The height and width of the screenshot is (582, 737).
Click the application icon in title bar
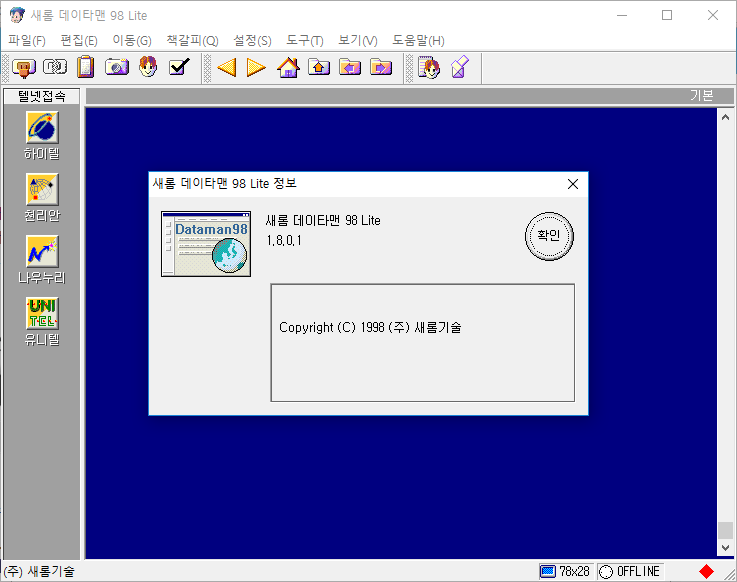17,15
